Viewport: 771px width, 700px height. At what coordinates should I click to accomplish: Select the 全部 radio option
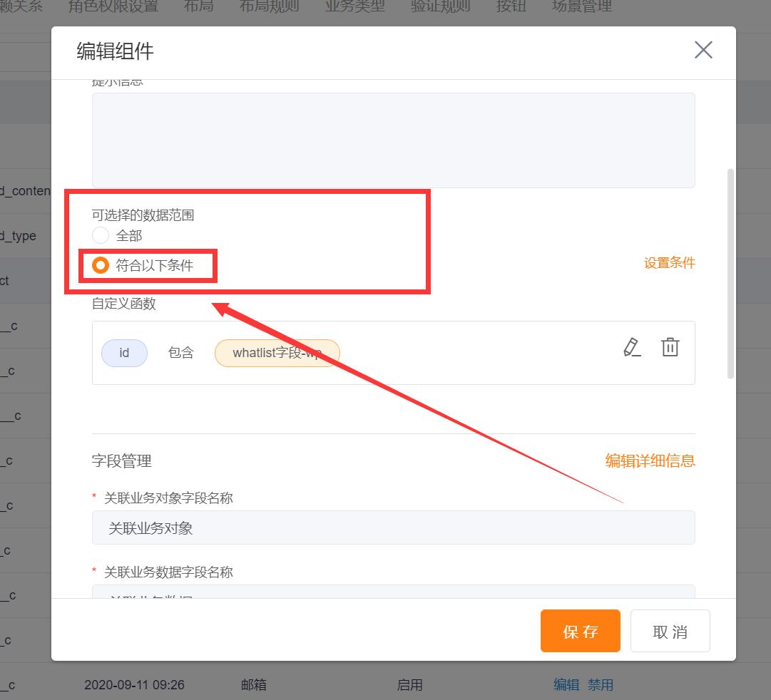[101, 235]
